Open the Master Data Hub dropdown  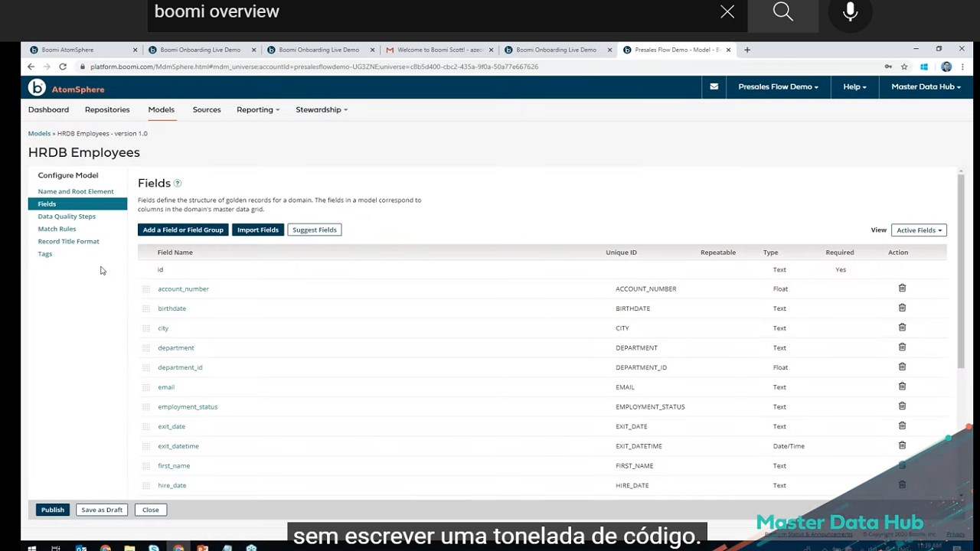point(926,86)
